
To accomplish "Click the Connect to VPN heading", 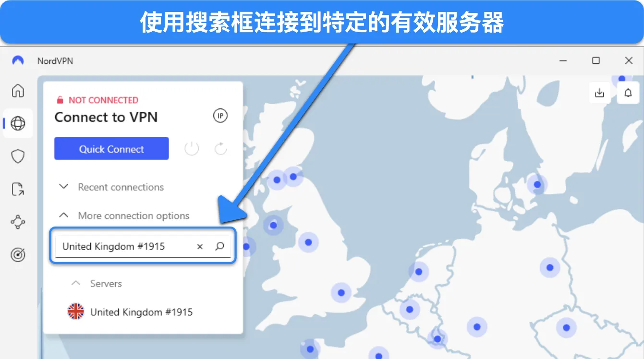I will pos(106,117).
